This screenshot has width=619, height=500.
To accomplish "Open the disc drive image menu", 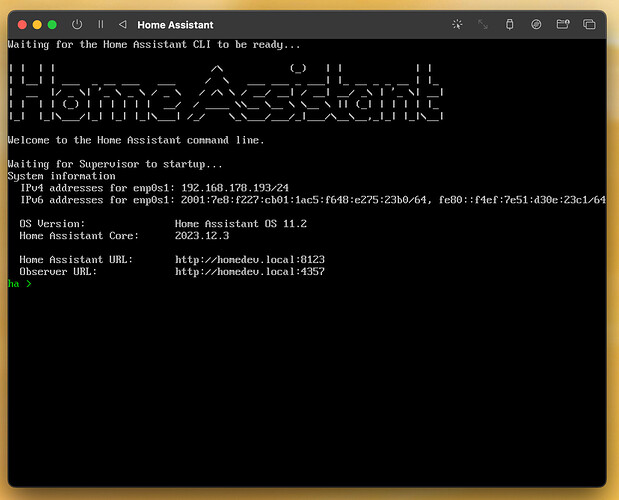I will (536, 24).
